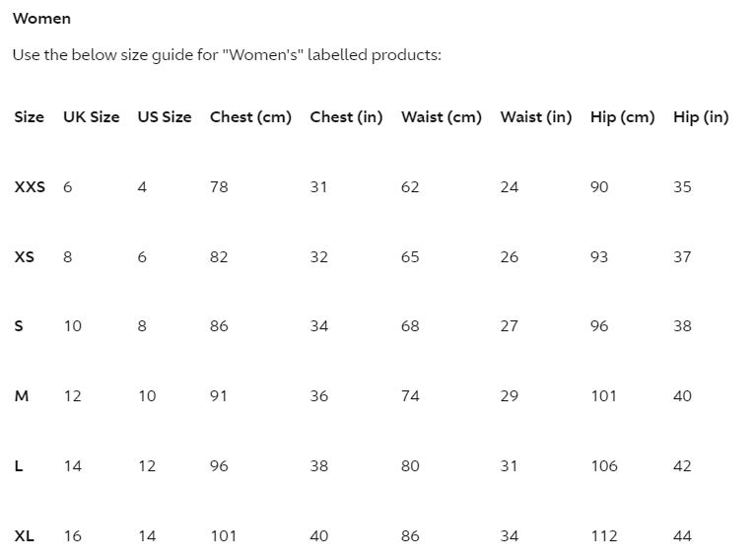
Task: Click the Hip (cm) column header
Action: point(623,117)
